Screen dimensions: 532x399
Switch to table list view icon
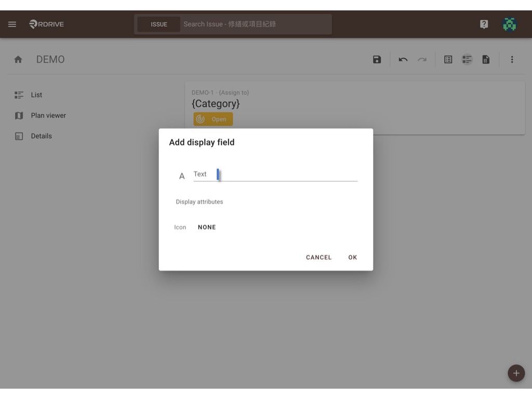pyautogui.click(x=448, y=60)
